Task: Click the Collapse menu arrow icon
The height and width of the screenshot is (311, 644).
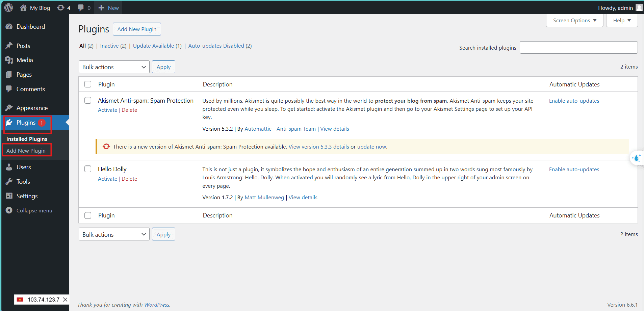Action: pos(9,210)
